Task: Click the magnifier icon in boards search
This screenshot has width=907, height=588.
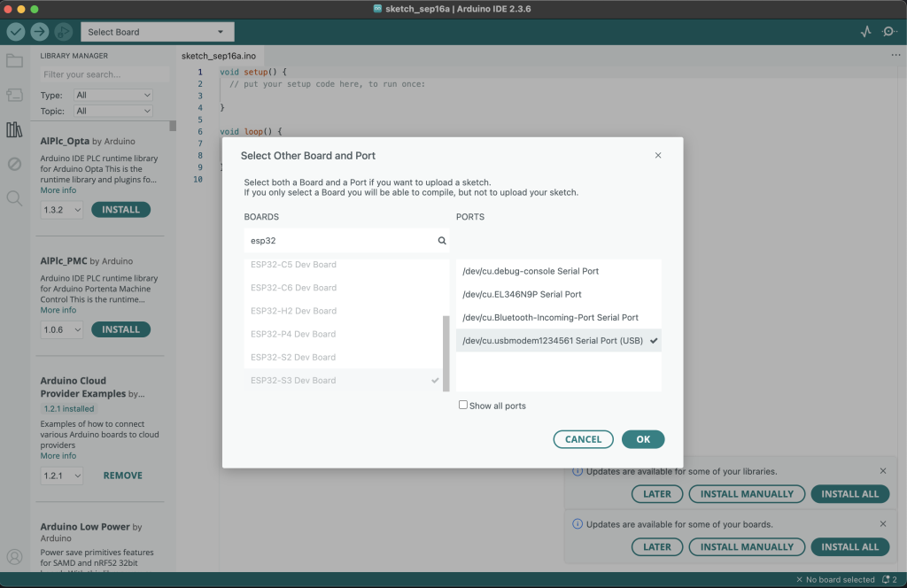Action: (x=442, y=241)
